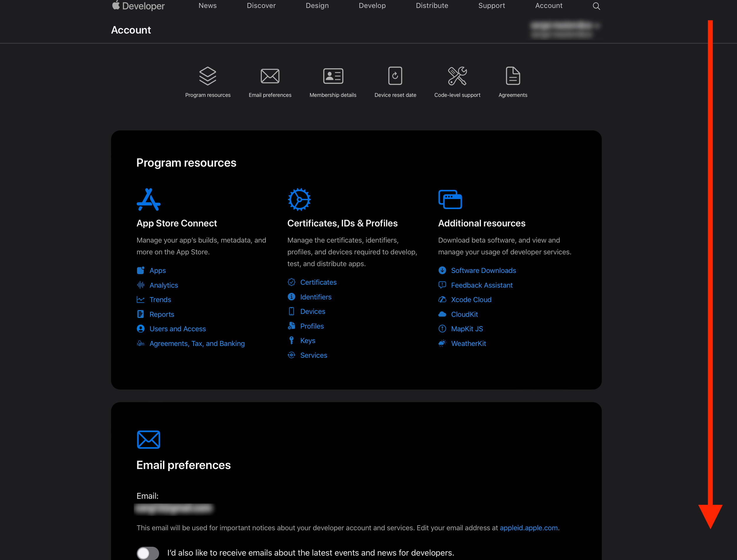737x560 pixels.
Task: Click the Email preferences envelope icon
Action: [270, 76]
